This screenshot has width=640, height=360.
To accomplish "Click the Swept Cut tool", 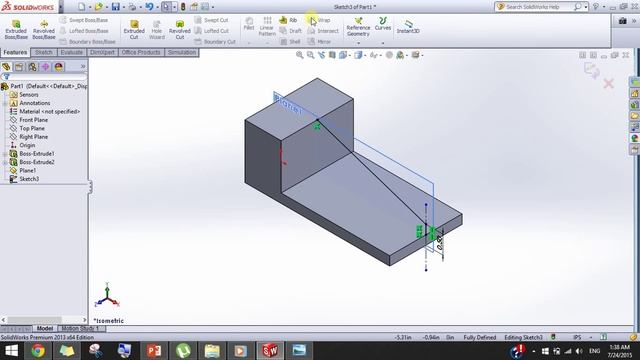I will coord(211,20).
